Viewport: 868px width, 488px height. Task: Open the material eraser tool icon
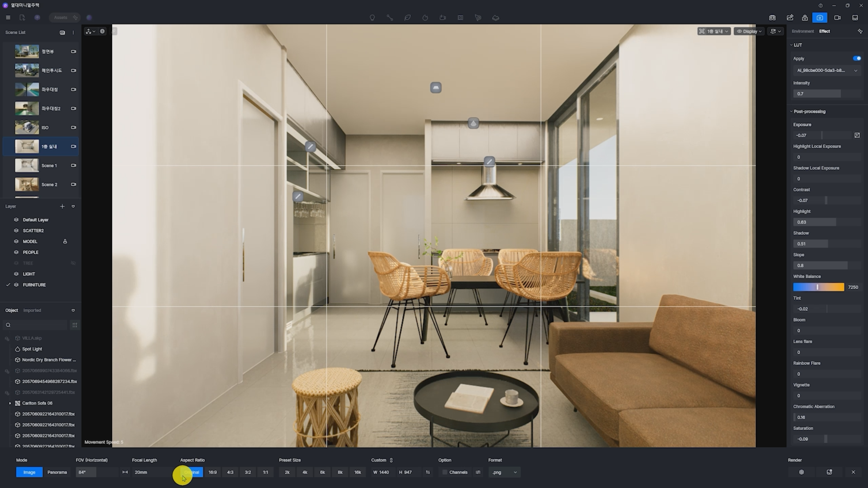496,18
